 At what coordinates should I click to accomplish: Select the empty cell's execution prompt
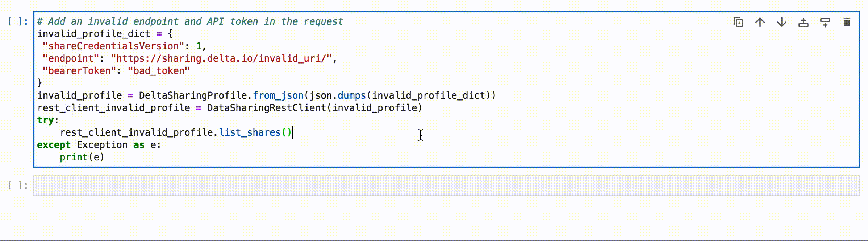pos(18,185)
